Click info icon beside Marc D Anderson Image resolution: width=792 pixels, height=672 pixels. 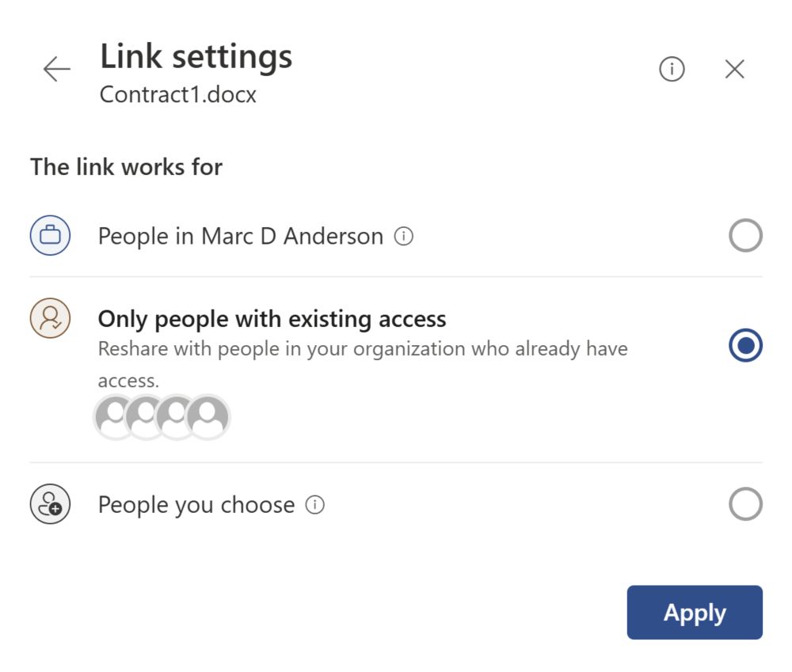(x=404, y=236)
